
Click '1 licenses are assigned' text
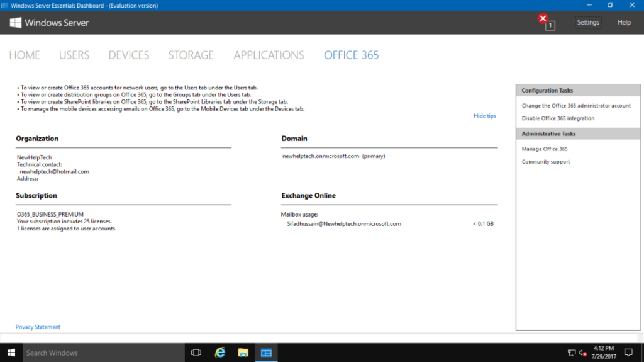tap(67, 229)
